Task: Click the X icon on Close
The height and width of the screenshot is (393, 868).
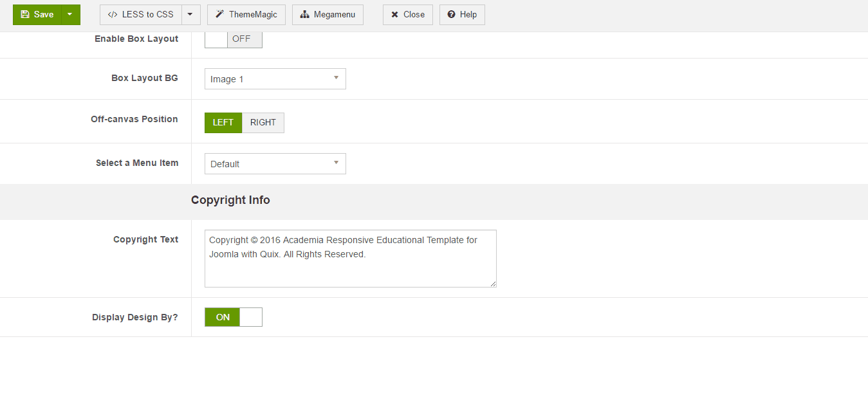Action: (394, 15)
